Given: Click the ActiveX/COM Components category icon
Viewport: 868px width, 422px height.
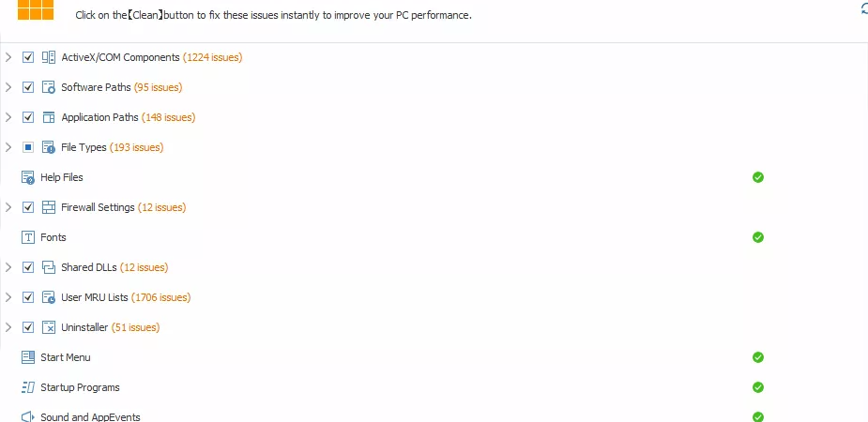Looking at the screenshot, I should click(x=49, y=57).
